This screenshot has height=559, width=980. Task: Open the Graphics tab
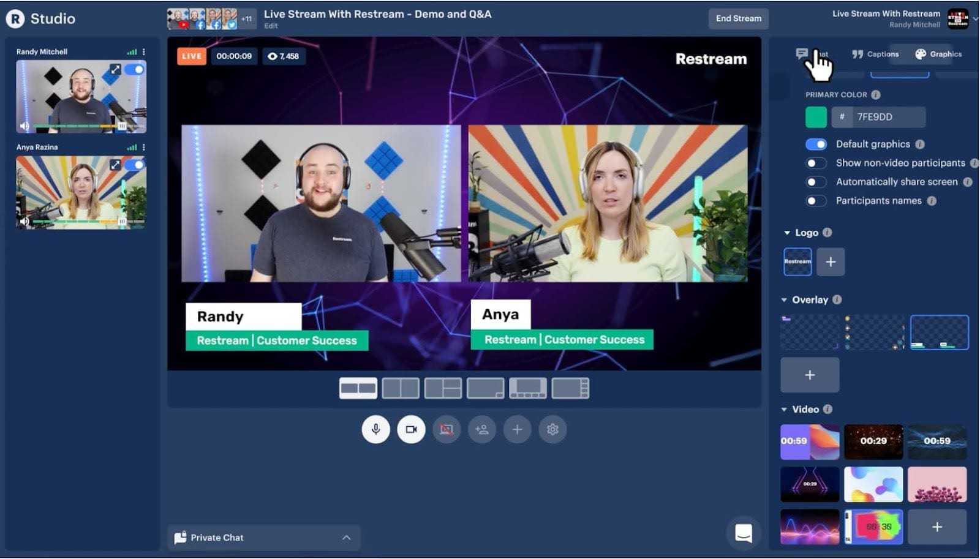tap(938, 54)
